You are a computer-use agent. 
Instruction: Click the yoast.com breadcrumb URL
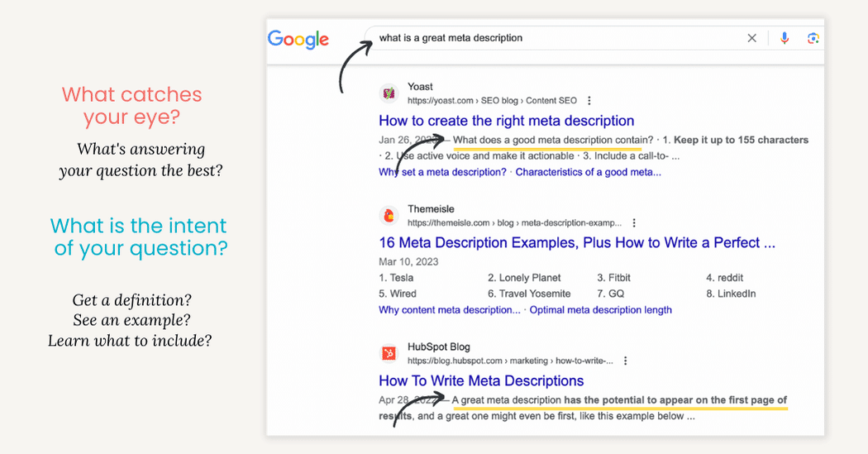point(492,101)
